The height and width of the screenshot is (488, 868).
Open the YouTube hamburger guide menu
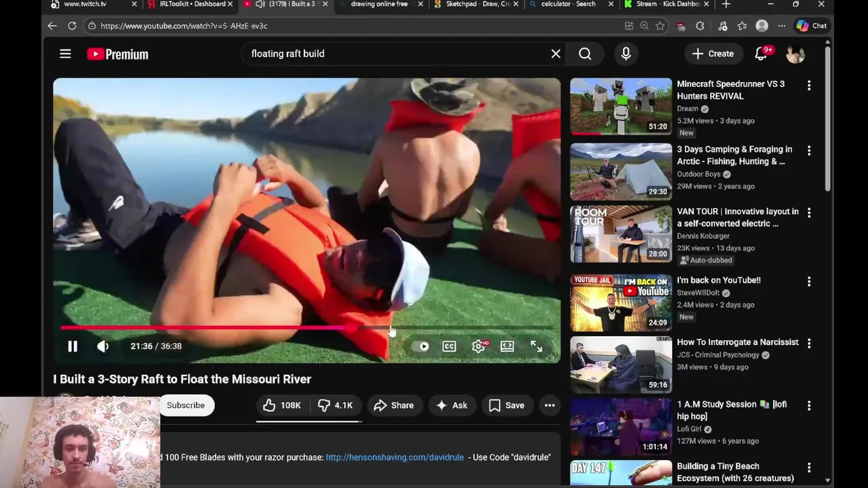(65, 54)
